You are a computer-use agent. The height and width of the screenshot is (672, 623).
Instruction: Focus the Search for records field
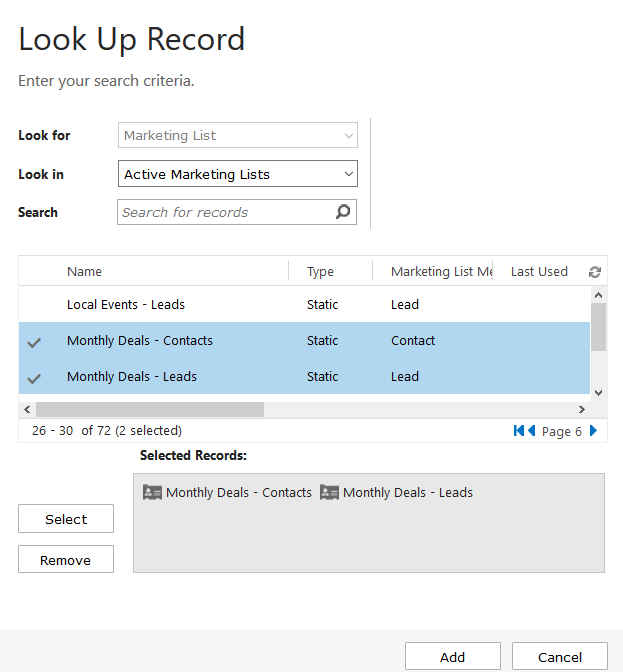point(225,212)
